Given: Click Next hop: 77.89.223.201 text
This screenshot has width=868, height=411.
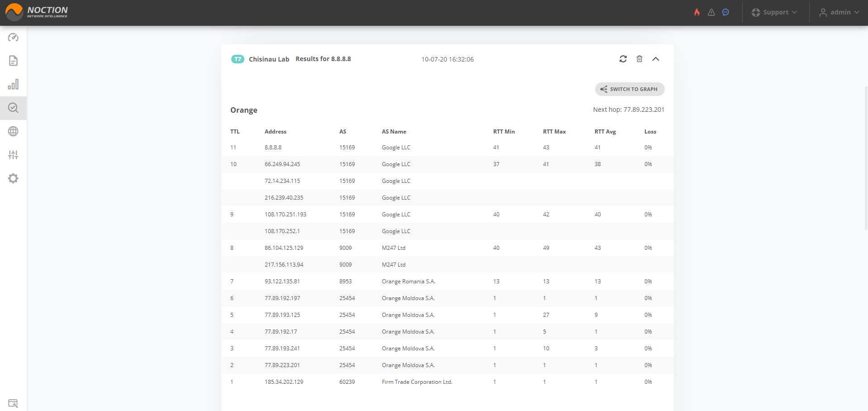Looking at the screenshot, I should click(629, 110).
